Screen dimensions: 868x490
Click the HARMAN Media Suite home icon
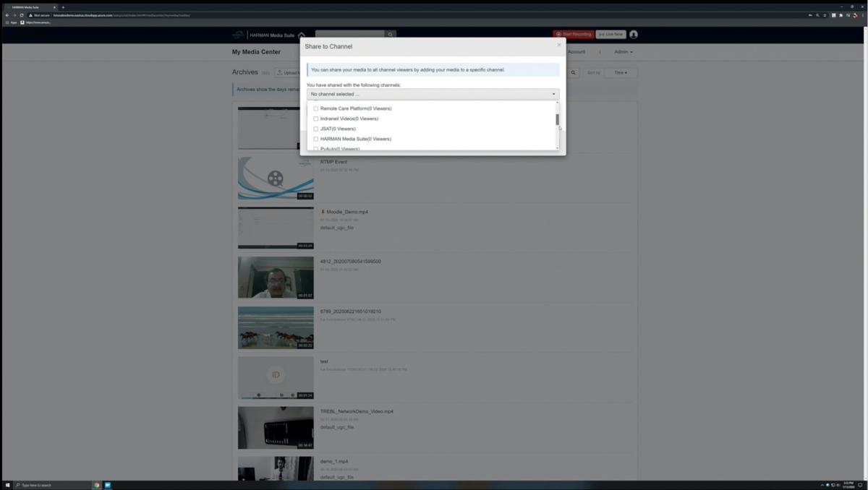pos(302,34)
